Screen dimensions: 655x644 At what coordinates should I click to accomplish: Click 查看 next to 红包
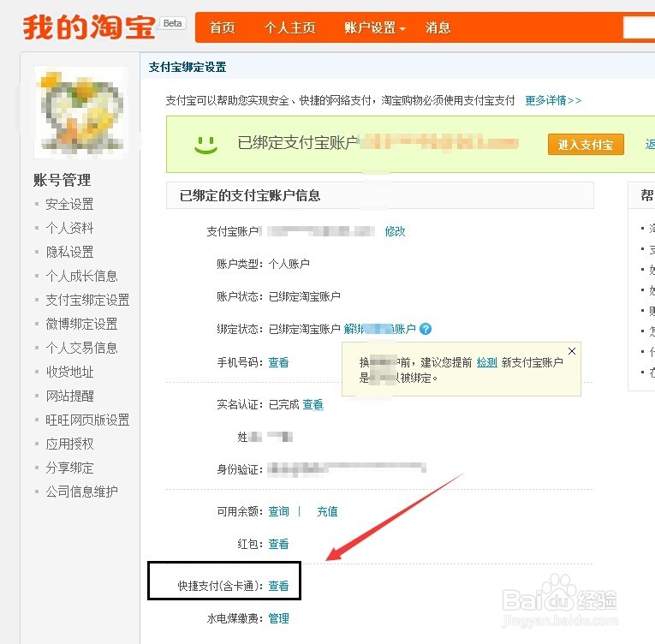pos(278,544)
